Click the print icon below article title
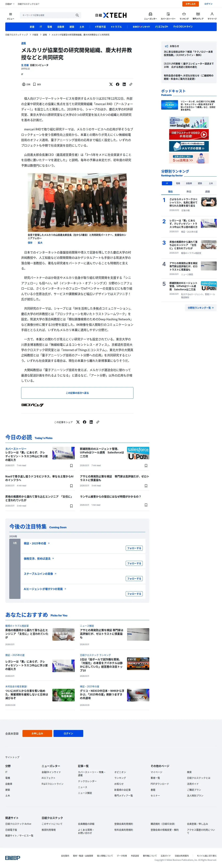The width and height of the screenshot is (222, 868). point(24,84)
